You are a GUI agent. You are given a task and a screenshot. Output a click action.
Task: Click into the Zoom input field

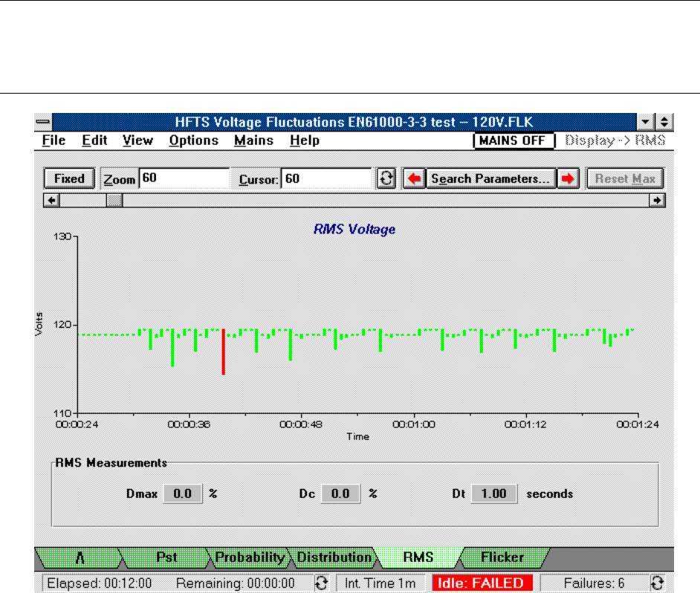pyautogui.click(x=184, y=179)
